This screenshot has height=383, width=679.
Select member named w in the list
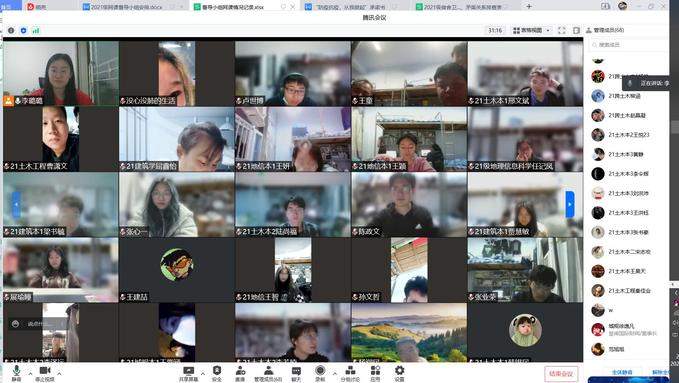pos(628,310)
